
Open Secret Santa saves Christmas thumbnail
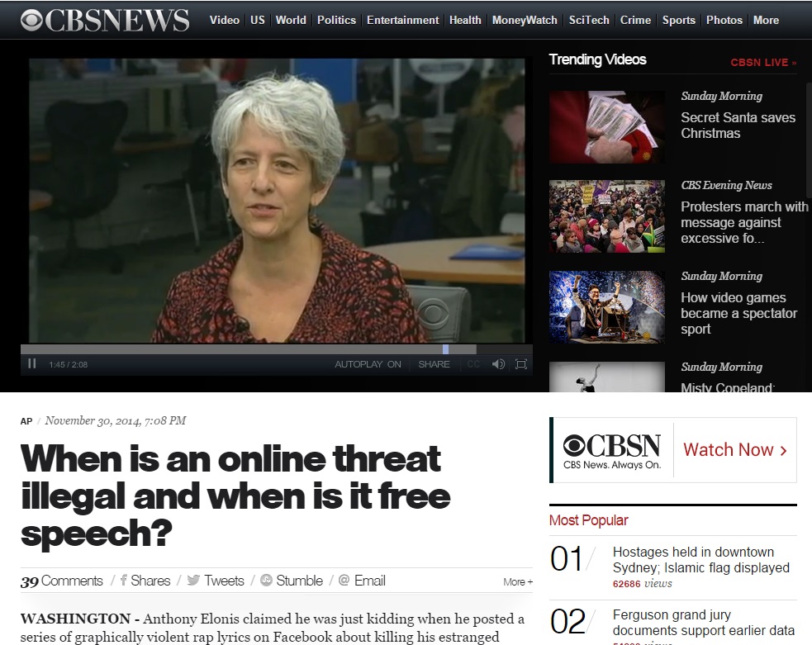[x=606, y=126]
